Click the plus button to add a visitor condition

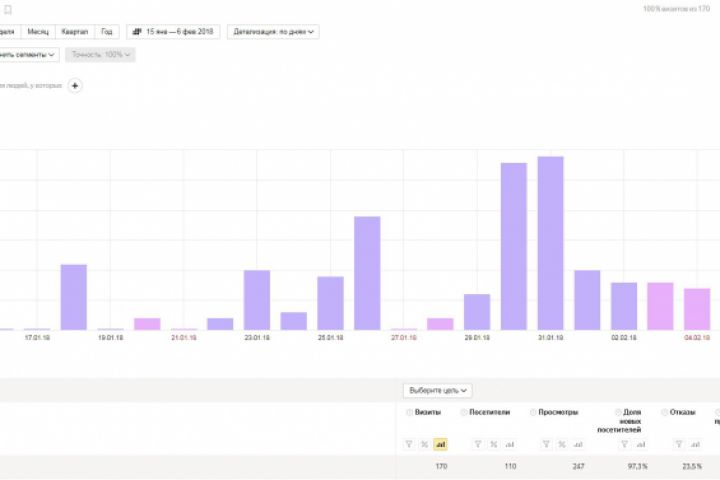click(x=75, y=85)
